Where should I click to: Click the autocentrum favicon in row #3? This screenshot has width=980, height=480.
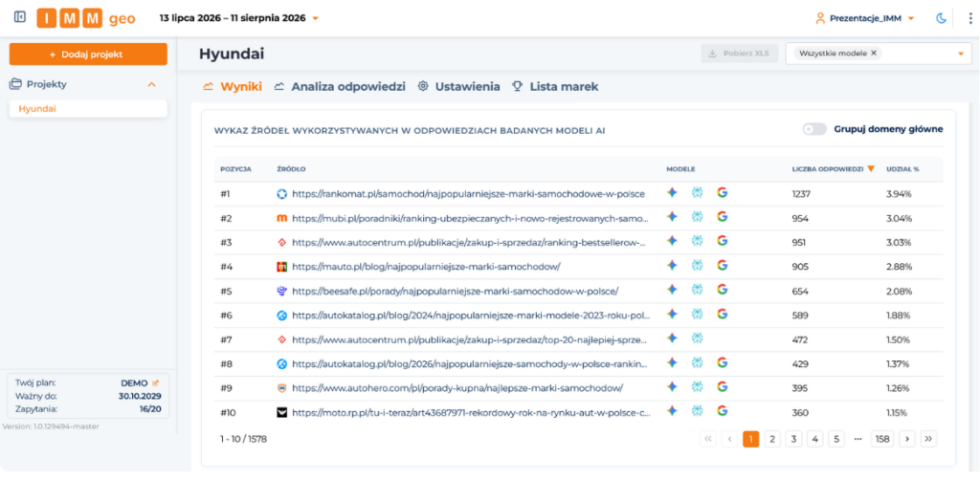click(282, 242)
